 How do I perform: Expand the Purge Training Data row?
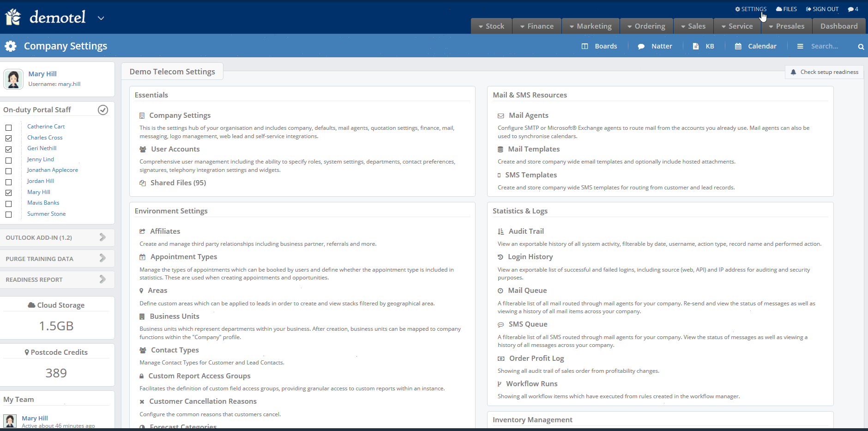pyautogui.click(x=57, y=259)
